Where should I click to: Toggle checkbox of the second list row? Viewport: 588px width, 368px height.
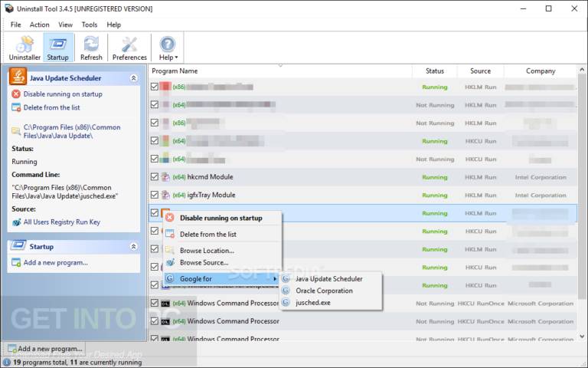click(155, 105)
